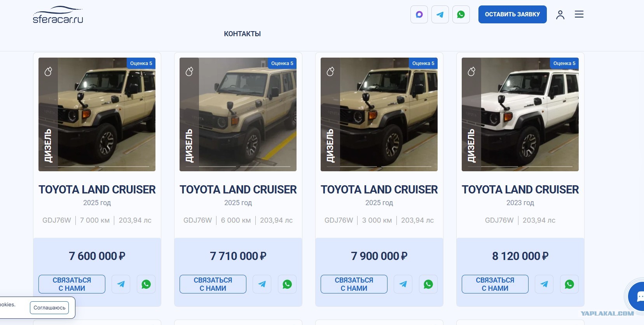Open Land Cruiser title with 3 000 км mileage
The image size is (644, 325).
tap(379, 190)
